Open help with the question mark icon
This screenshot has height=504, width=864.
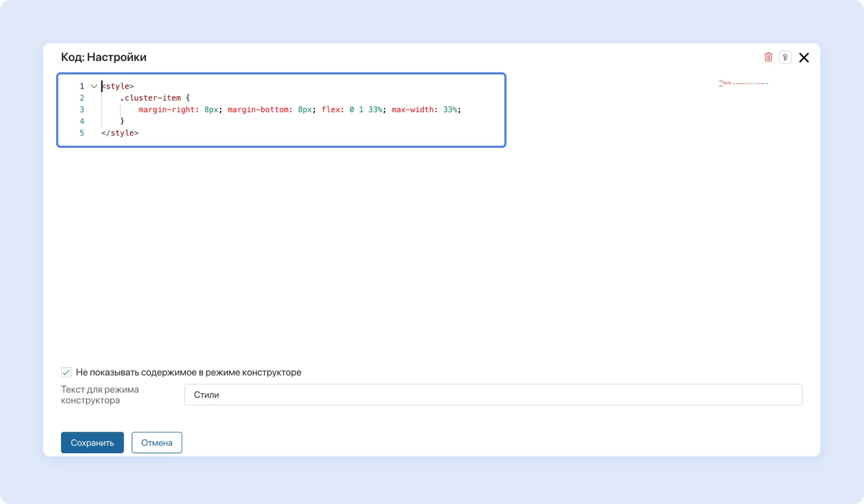pos(785,57)
